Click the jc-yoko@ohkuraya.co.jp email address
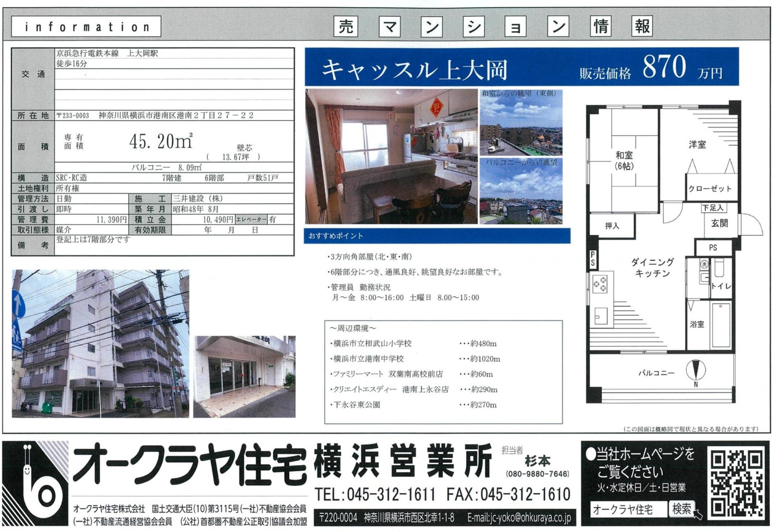 (519, 518)
